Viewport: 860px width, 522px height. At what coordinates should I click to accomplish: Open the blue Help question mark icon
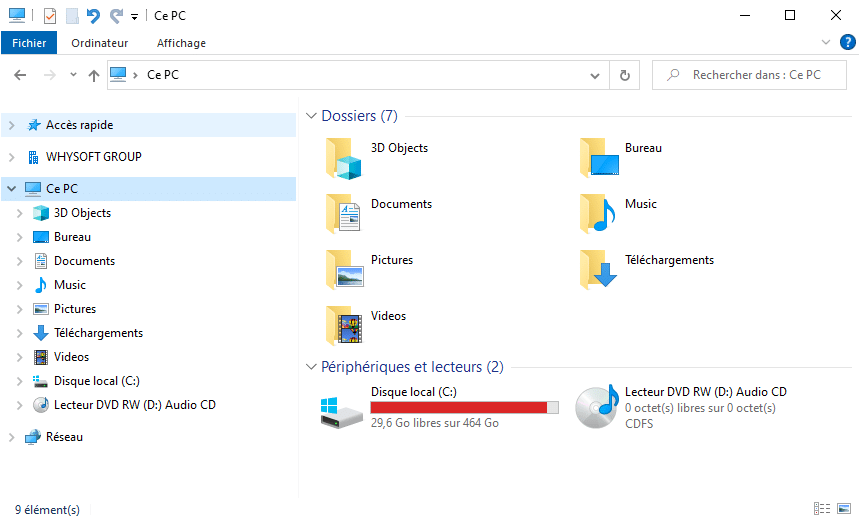(x=847, y=42)
